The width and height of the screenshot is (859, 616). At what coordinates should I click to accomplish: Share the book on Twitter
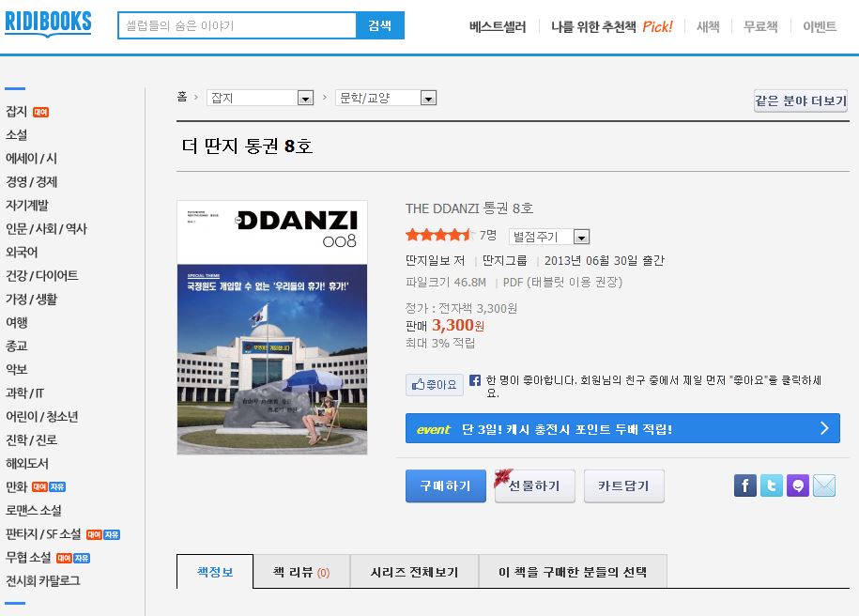coord(772,485)
